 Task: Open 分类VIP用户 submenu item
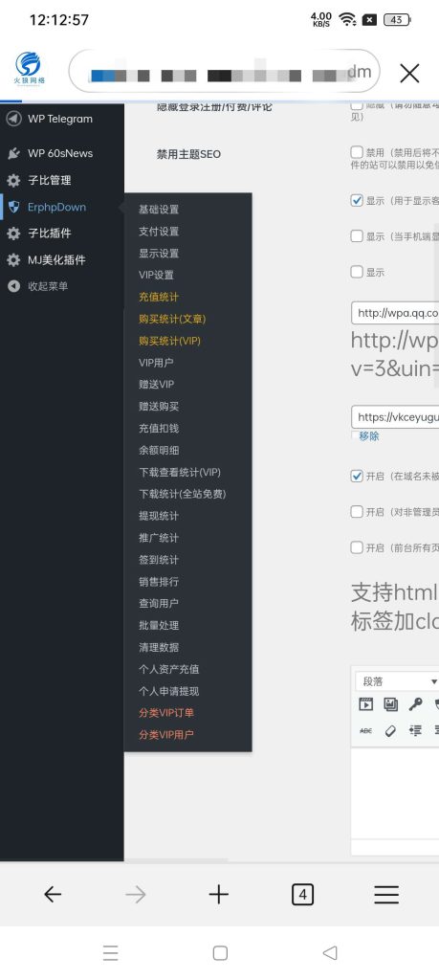coord(166,734)
